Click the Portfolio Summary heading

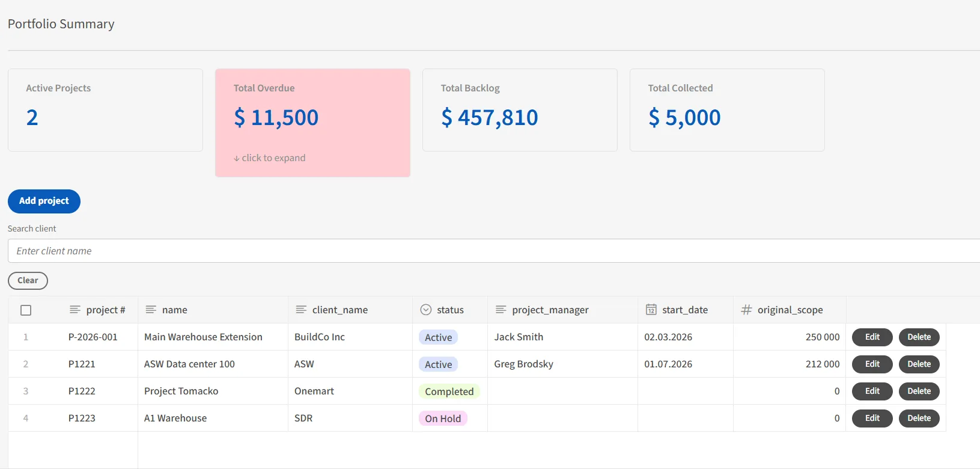(x=61, y=24)
